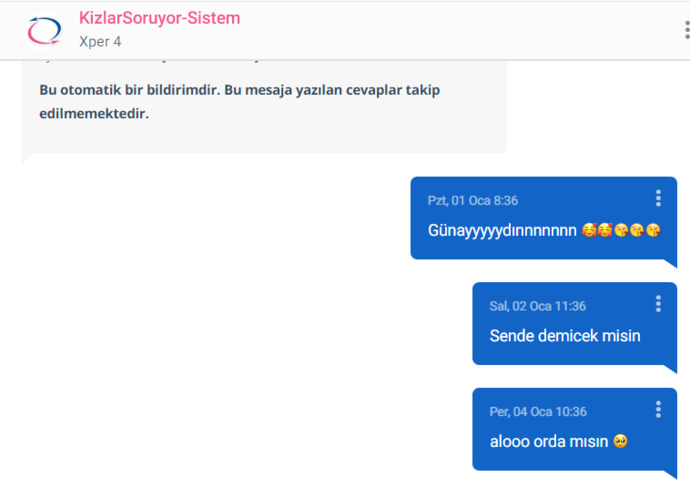
Task: Open the conversation options menu in header
Action: (687, 30)
